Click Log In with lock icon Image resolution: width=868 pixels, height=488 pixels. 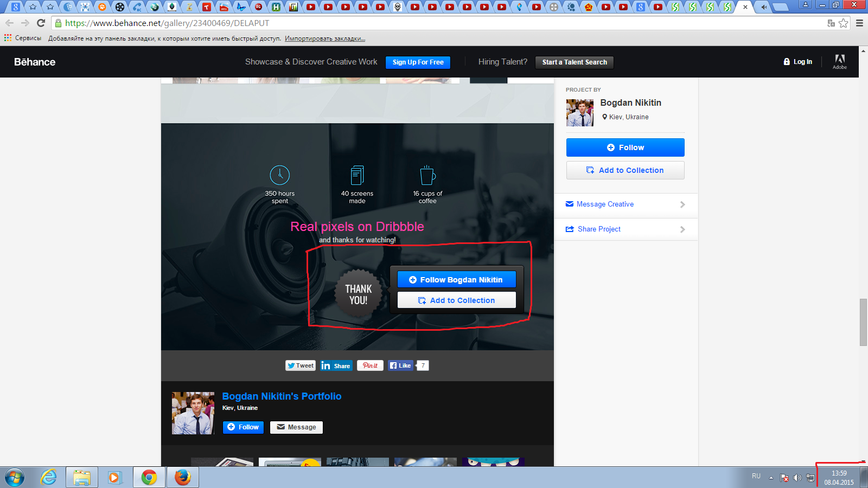(x=797, y=62)
